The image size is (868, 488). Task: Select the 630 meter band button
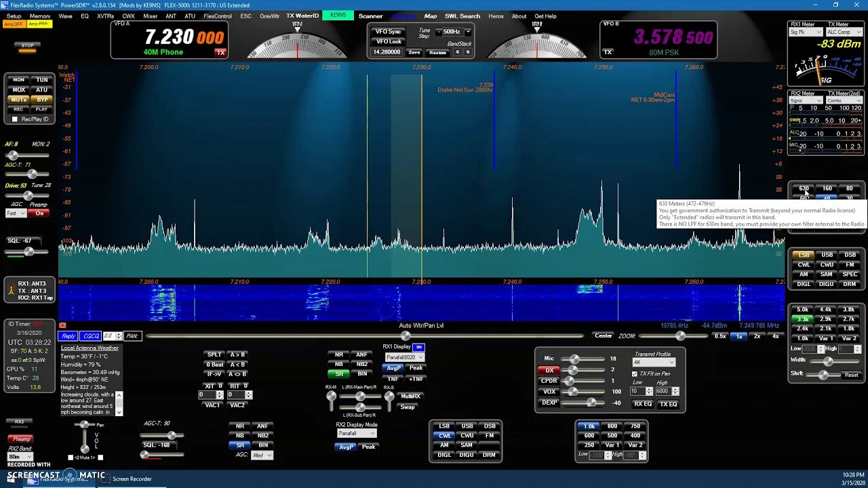[x=804, y=188]
